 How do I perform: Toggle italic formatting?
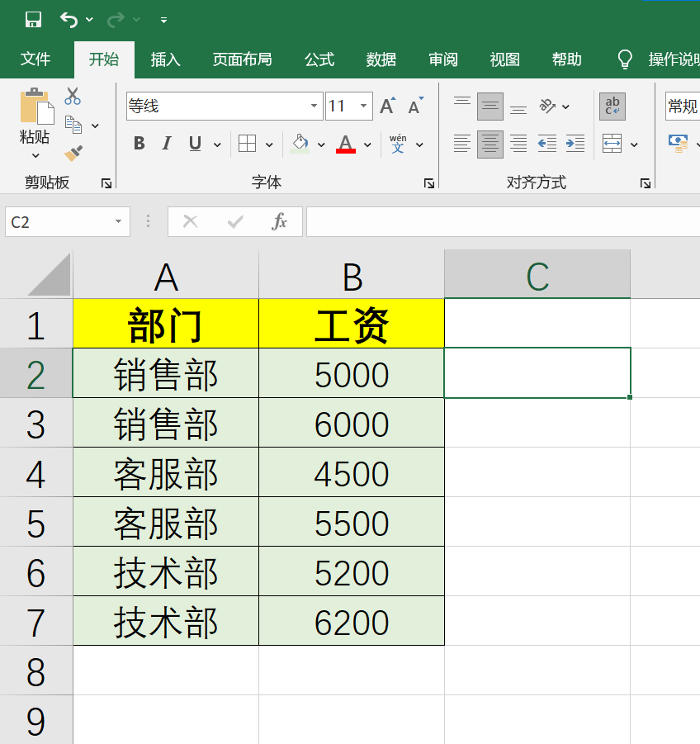[x=167, y=144]
